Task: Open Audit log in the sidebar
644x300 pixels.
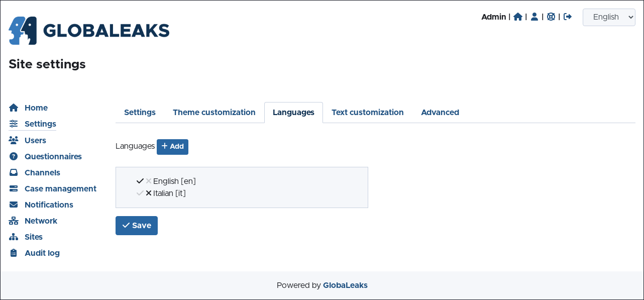Action: click(42, 253)
